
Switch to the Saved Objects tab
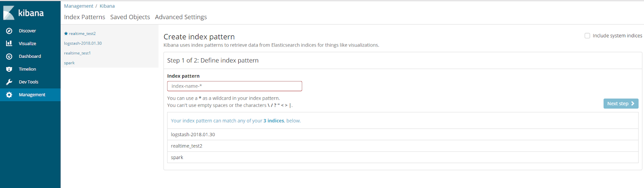pyautogui.click(x=130, y=17)
